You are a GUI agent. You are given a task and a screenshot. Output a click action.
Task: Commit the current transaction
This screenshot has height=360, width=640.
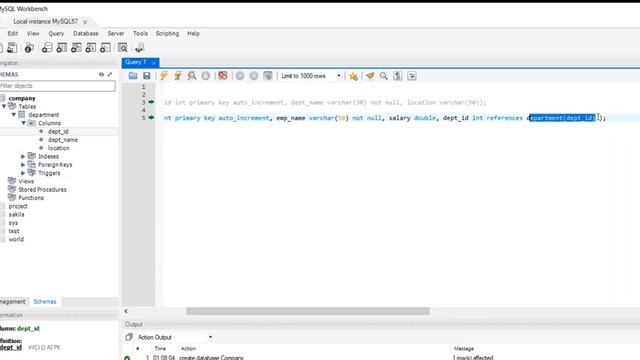coord(240,76)
